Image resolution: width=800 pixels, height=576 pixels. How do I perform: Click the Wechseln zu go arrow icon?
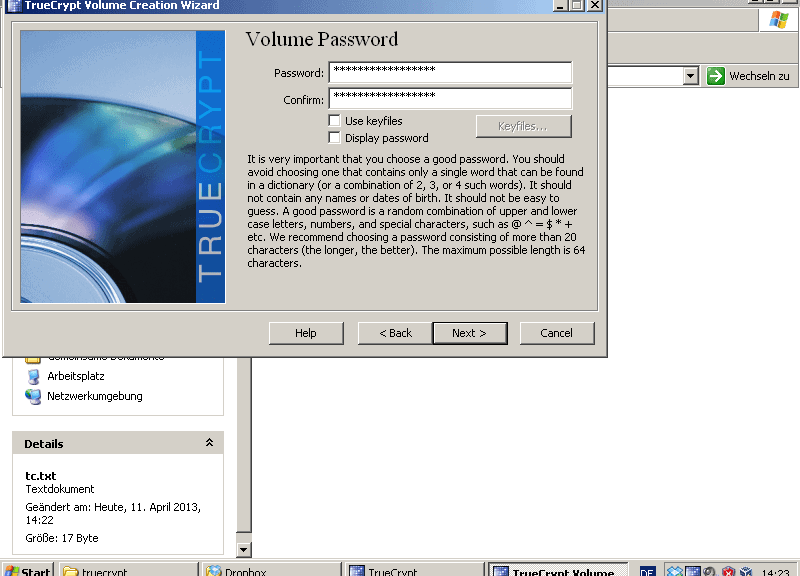point(715,76)
